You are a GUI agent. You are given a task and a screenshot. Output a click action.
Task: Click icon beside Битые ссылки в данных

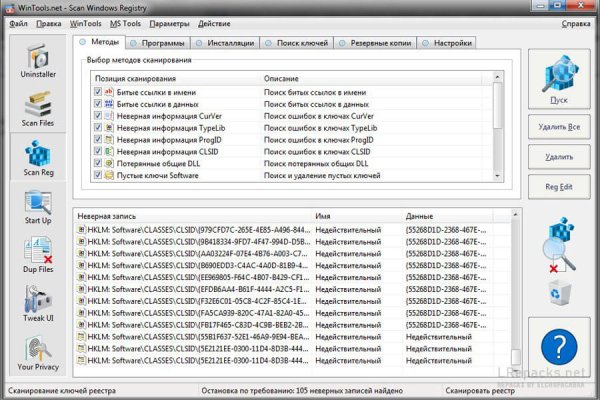[109, 104]
